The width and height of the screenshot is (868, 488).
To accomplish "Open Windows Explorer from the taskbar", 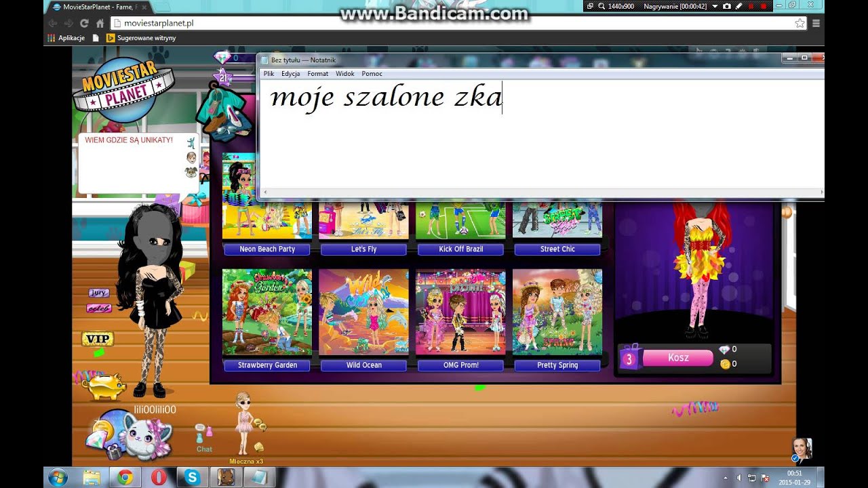I will coord(92,477).
